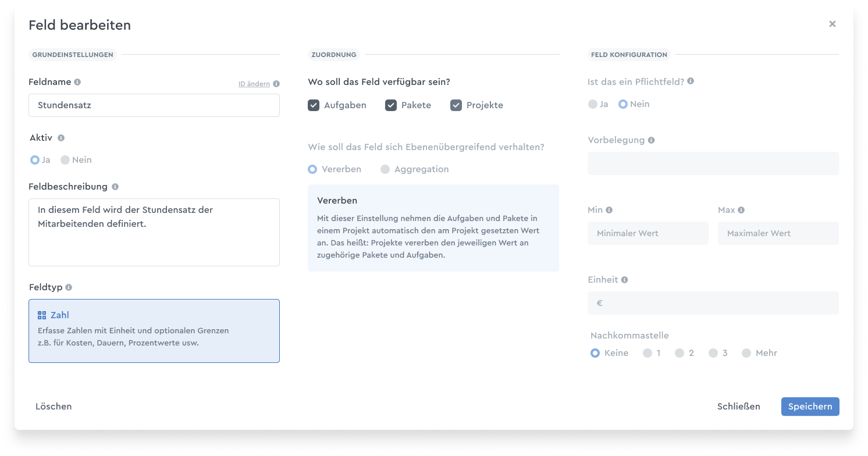
Task: Click the Feld Konfiguration section label
Action: pos(629,55)
